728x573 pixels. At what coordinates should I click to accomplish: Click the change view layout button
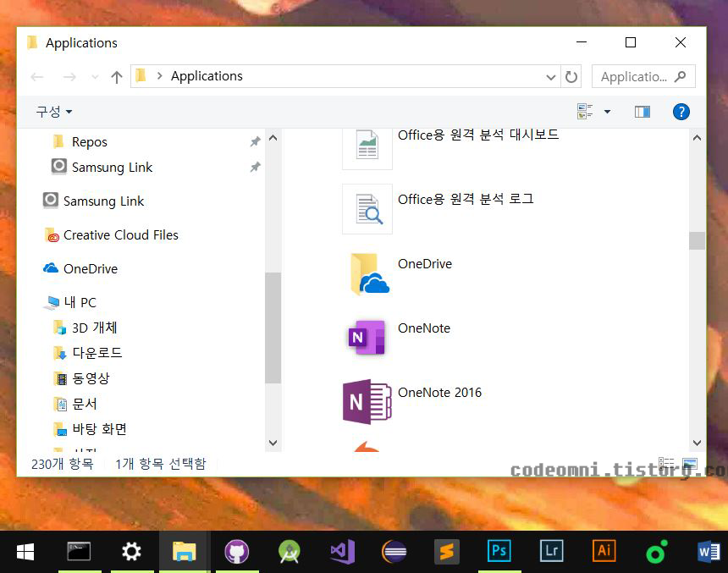(585, 112)
